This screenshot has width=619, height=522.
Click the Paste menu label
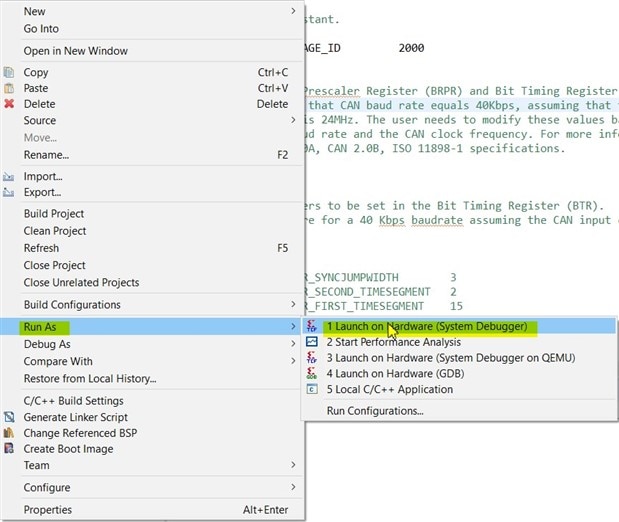tap(36, 88)
